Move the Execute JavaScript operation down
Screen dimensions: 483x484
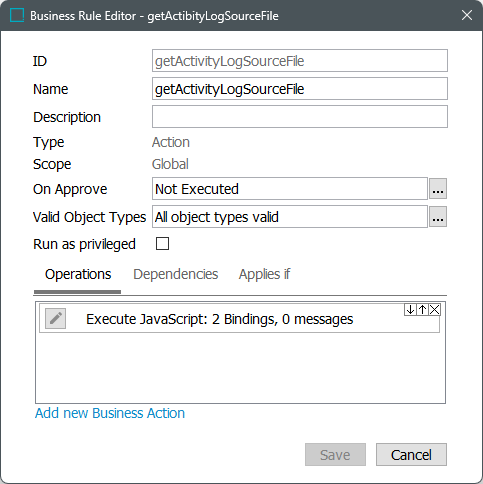pyautogui.click(x=410, y=310)
